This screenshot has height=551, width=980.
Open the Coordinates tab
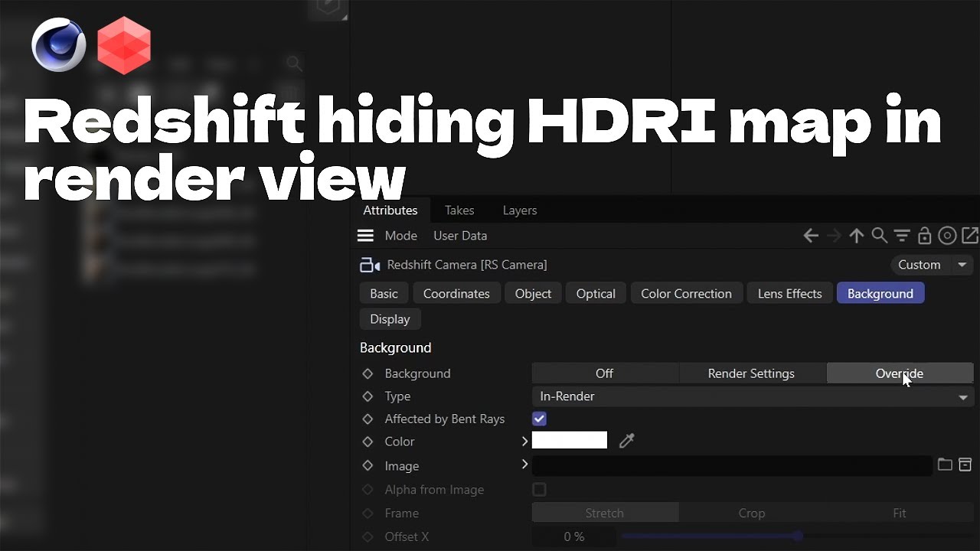[x=456, y=294]
